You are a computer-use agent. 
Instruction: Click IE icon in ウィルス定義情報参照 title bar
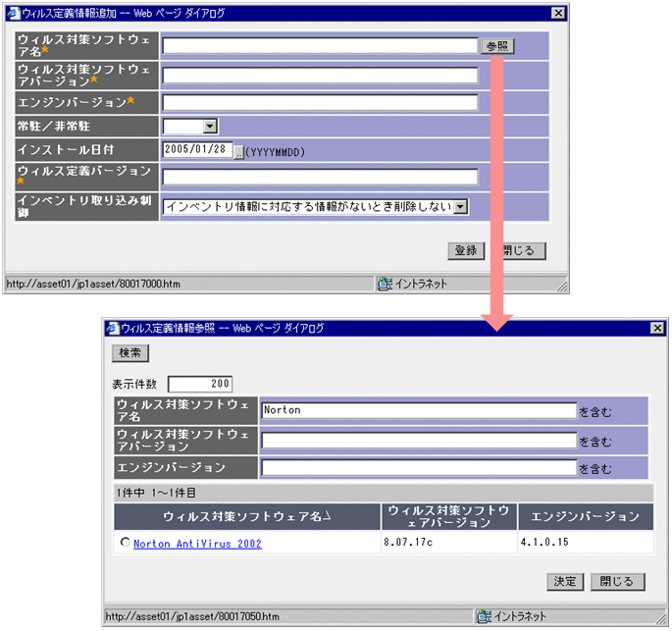(x=113, y=329)
